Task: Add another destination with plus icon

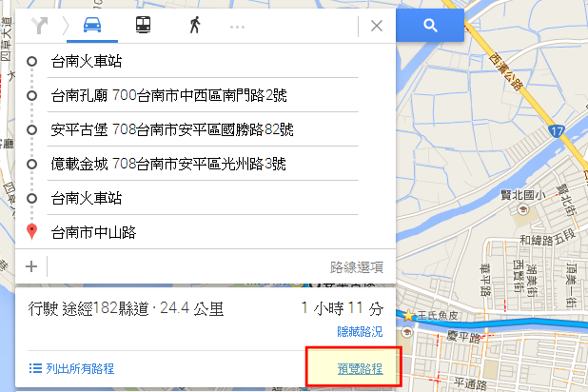Action: click(x=31, y=266)
